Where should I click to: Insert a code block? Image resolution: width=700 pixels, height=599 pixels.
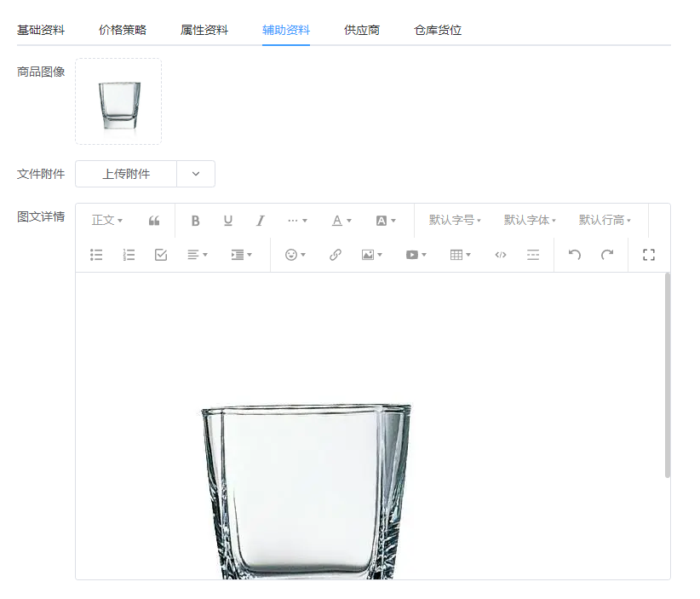(x=501, y=255)
